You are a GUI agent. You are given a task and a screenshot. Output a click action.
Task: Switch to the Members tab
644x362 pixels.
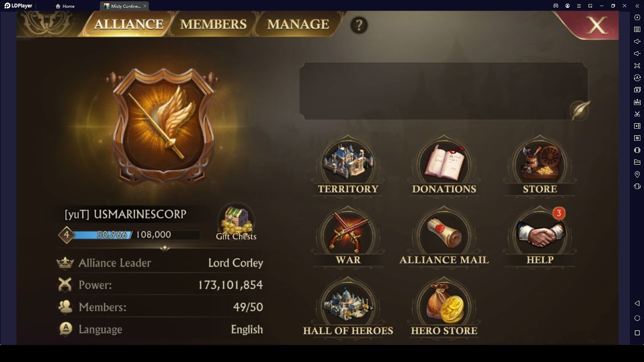point(213,24)
